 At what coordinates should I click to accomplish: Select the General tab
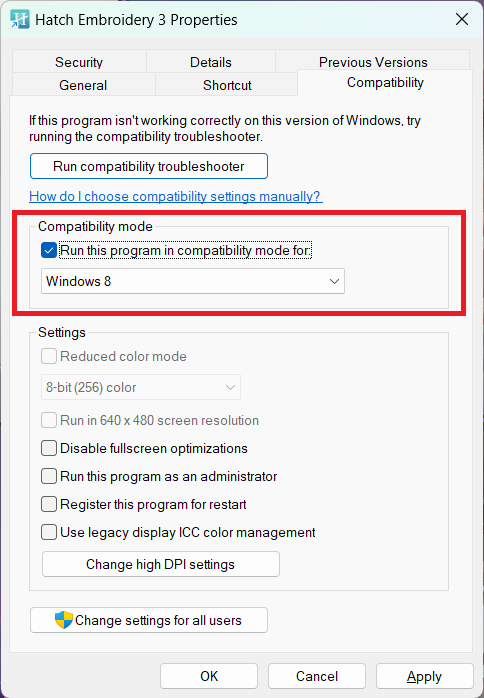click(83, 85)
